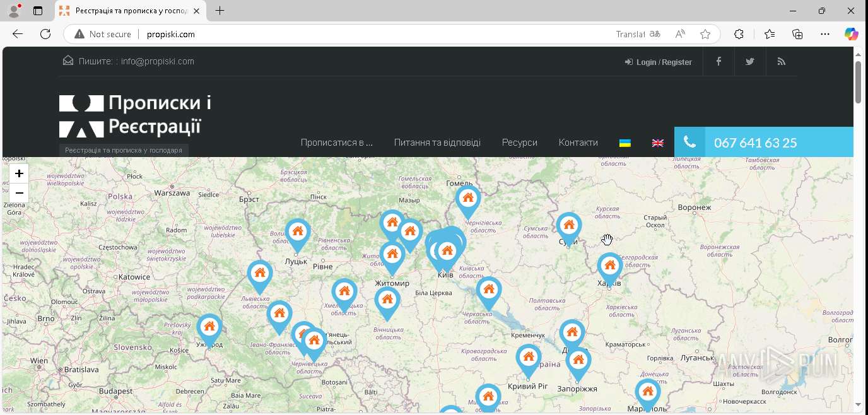Add page to favorites with star icon
Image resolution: width=868 pixels, height=415 pixels.
[x=705, y=34]
